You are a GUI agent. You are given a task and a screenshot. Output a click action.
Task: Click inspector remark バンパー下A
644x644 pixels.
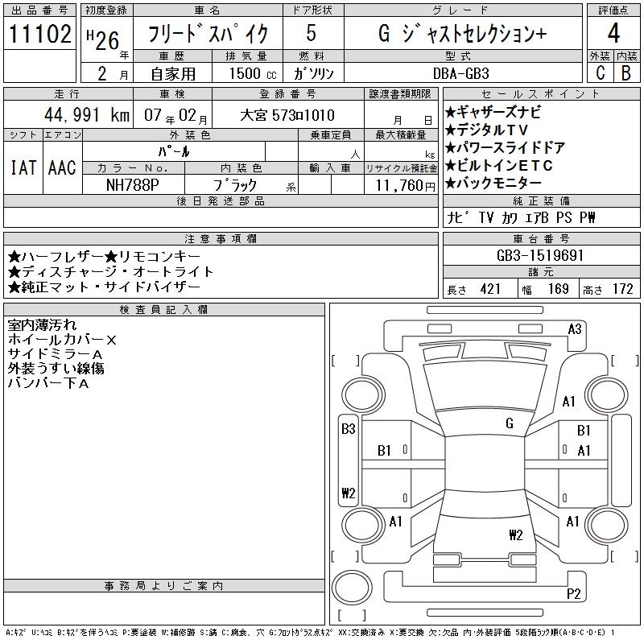[x=48, y=383]
